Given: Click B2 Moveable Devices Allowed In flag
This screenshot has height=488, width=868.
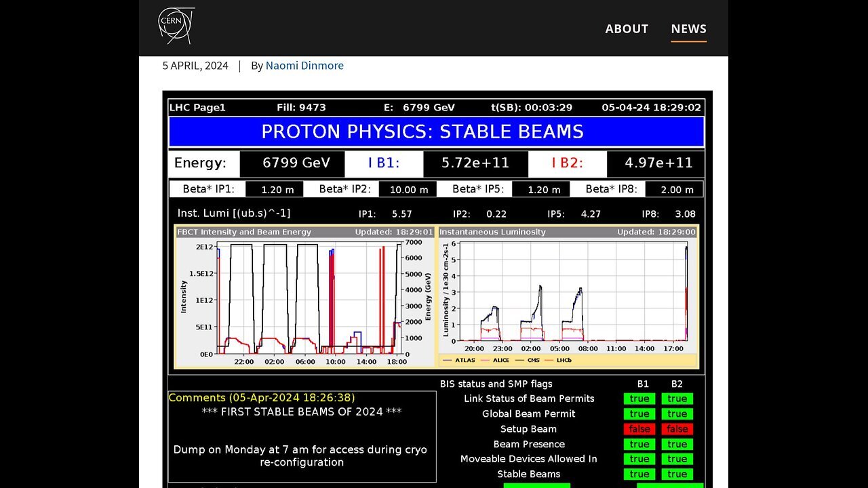Looking at the screenshot, I should tap(677, 459).
